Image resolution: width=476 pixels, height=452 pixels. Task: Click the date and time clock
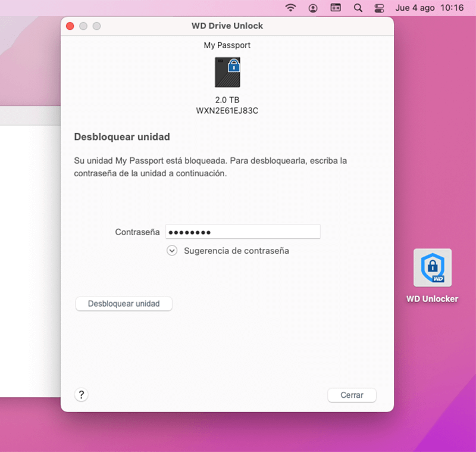(x=429, y=8)
